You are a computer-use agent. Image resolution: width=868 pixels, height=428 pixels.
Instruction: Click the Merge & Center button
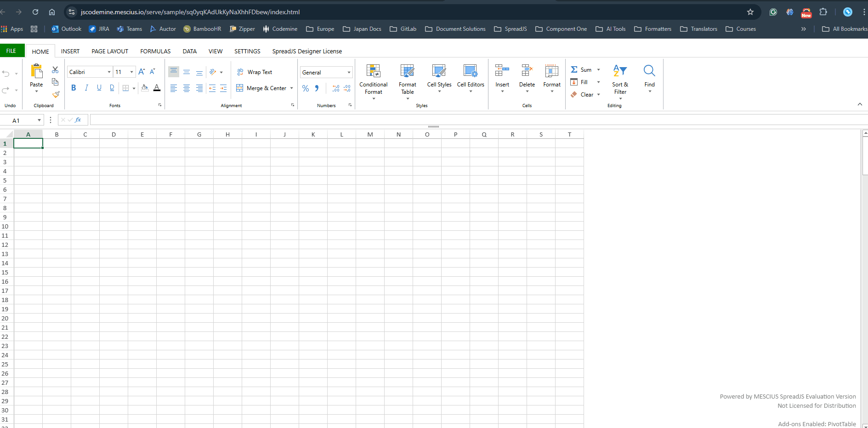pos(261,88)
